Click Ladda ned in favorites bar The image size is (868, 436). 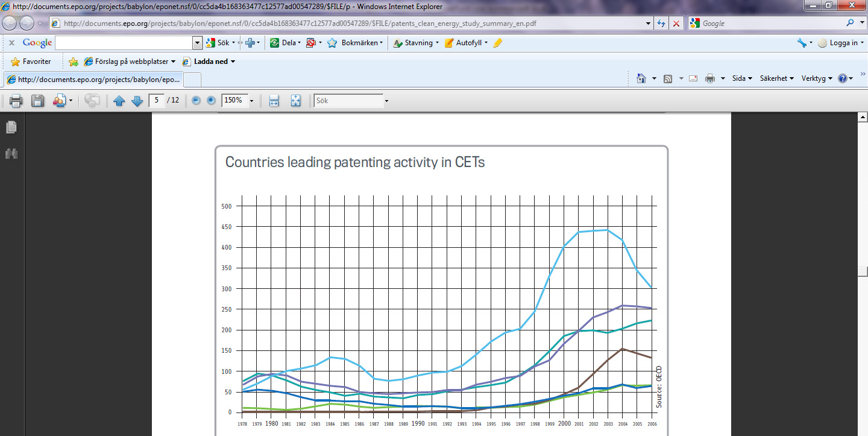209,62
